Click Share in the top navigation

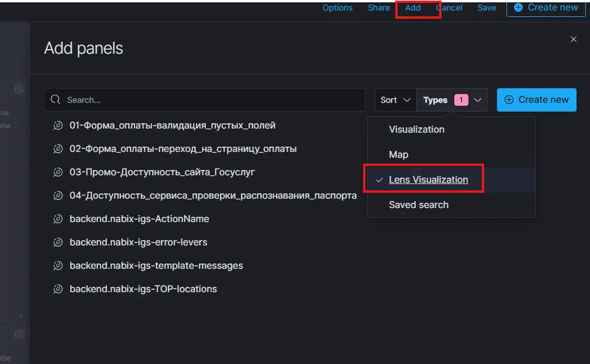[x=378, y=8]
